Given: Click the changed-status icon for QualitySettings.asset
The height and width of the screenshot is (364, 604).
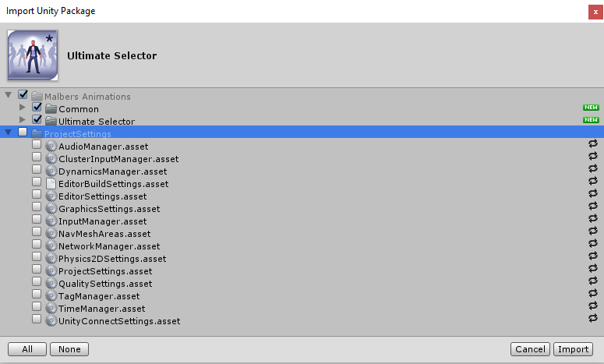Looking at the screenshot, I should click(x=593, y=281).
